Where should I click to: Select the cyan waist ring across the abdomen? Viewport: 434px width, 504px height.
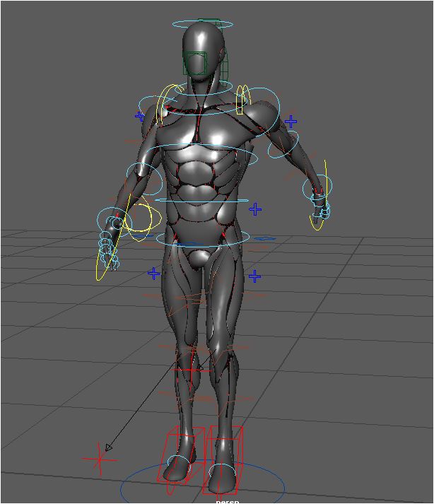202,200
